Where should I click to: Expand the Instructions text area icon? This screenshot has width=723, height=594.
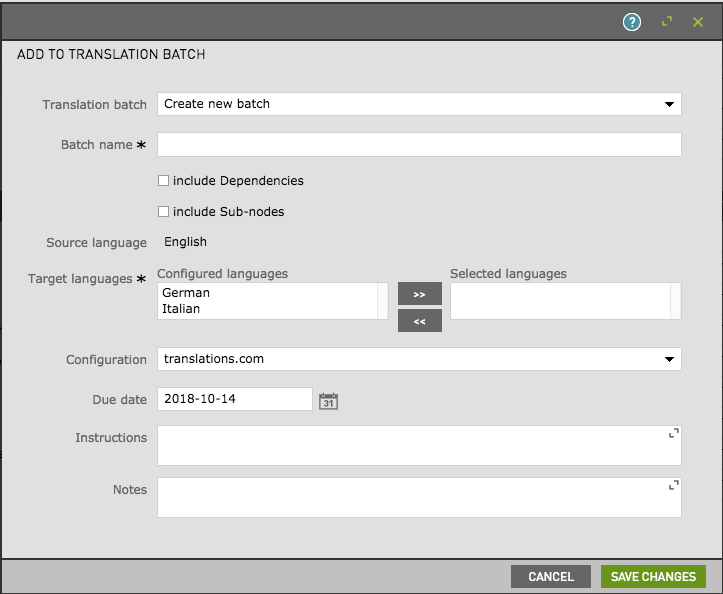point(673,433)
